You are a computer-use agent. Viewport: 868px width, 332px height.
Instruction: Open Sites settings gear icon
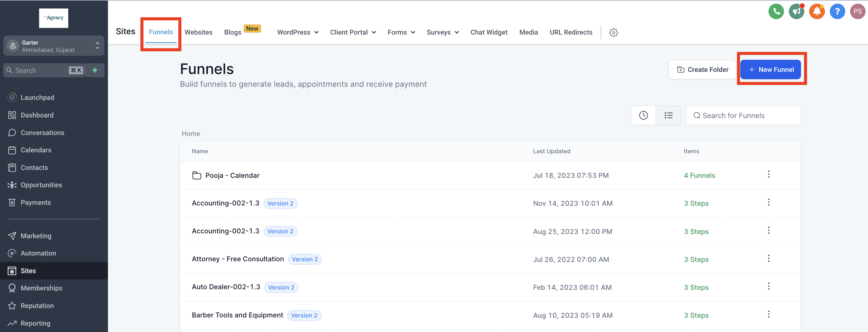(x=613, y=33)
